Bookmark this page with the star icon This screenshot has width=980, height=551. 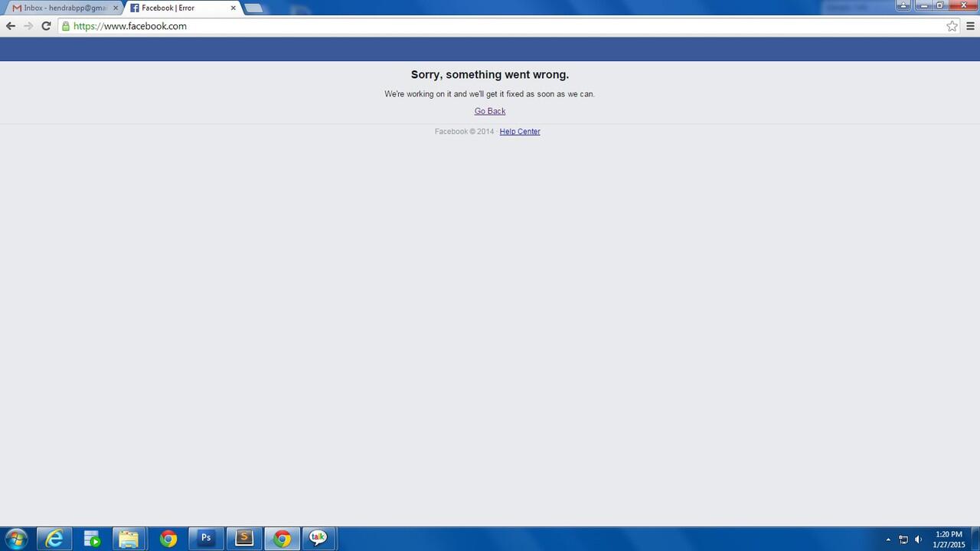tap(952, 26)
